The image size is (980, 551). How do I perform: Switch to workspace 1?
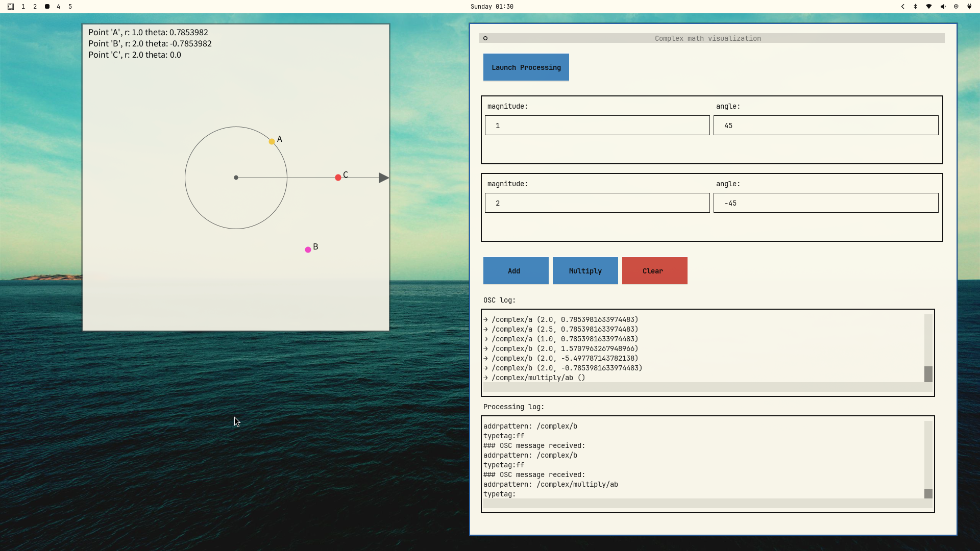23,7
